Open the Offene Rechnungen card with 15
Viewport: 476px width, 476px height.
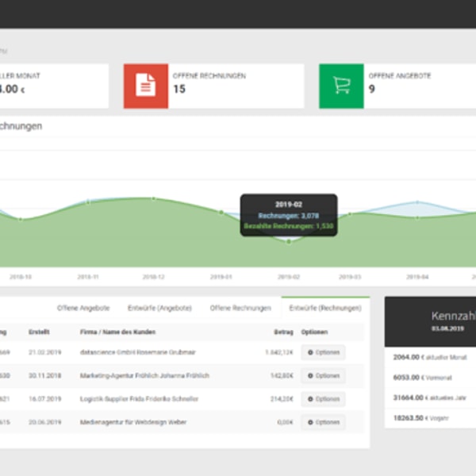pos(214,86)
